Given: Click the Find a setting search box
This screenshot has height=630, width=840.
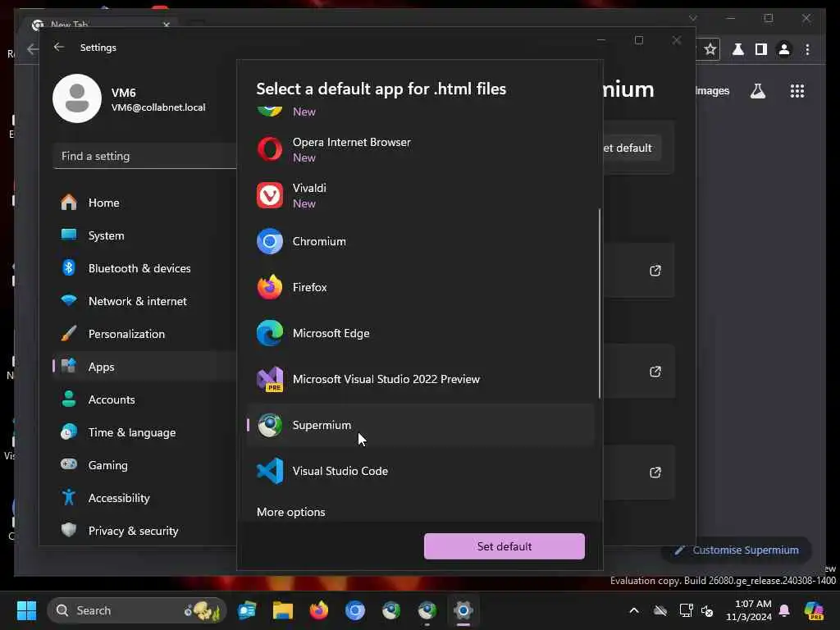Looking at the screenshot, I should (144, 156).
